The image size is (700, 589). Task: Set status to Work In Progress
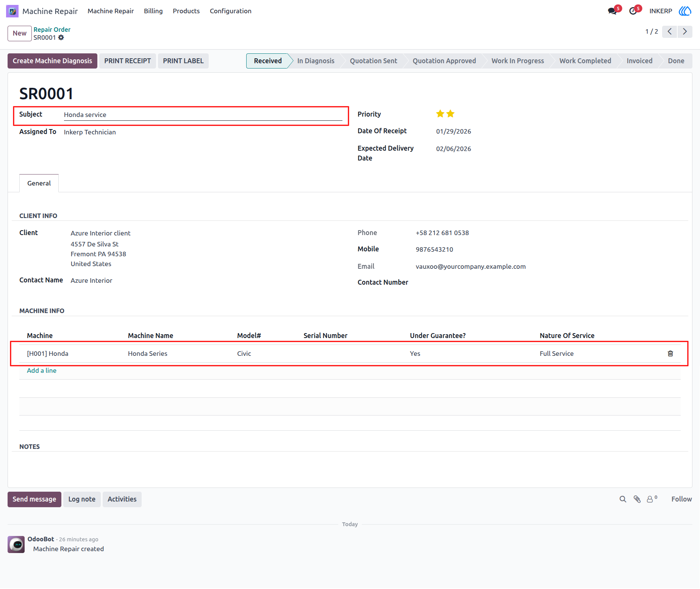pos(518,61)
